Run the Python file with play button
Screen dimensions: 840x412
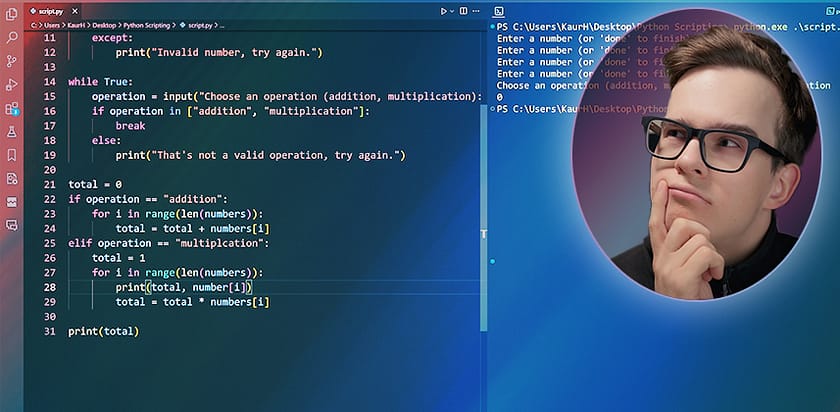click(x=444, y=11)
